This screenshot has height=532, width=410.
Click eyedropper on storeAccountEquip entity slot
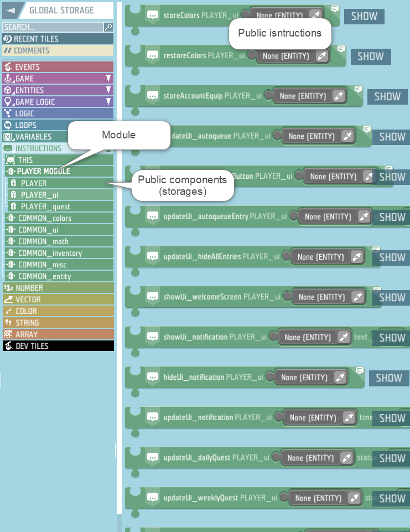(x=339, y=96)
